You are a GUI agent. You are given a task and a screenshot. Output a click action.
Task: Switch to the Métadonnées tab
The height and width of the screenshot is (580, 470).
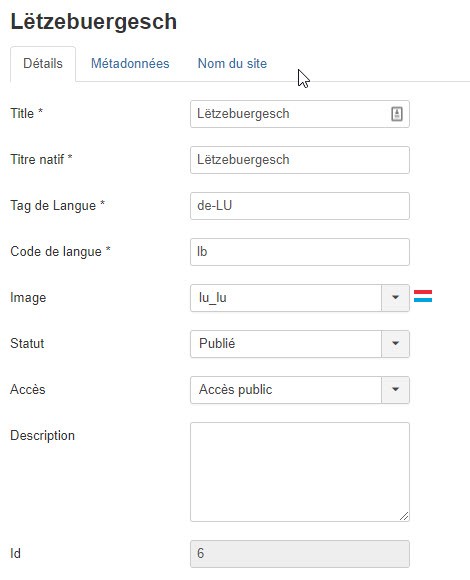point(130,64)
